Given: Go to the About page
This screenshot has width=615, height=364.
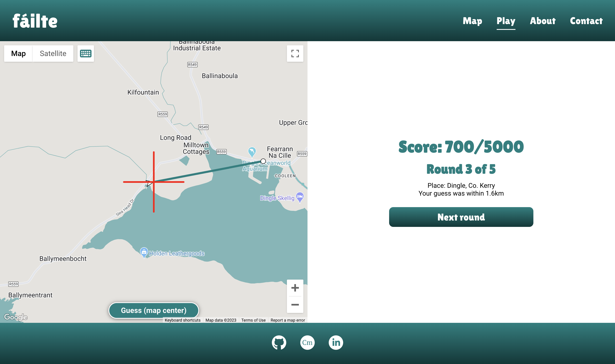Looking at the screenshot, I should tap(543, 21).
